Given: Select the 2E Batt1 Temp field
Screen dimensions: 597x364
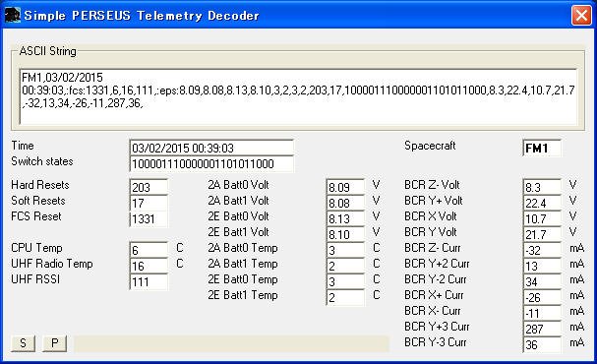Looking at the screenshot, I should pos(345,297).
